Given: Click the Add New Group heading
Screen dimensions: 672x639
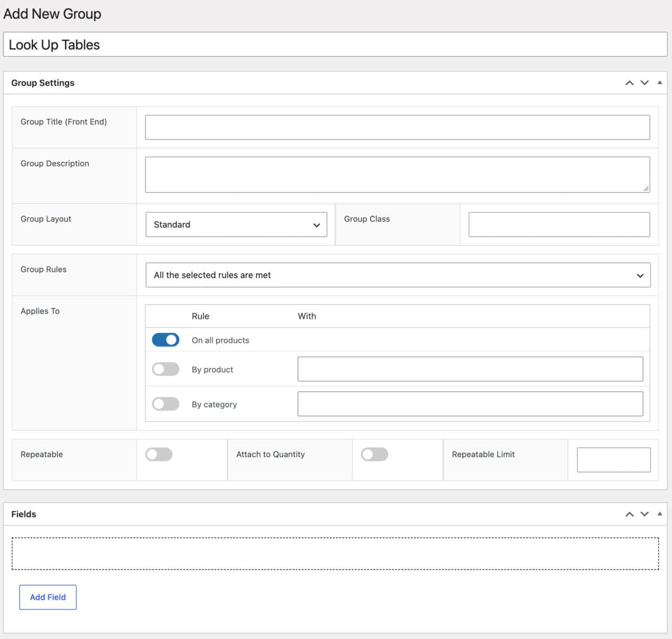Looking at the screenshot, I should point(52,14).
